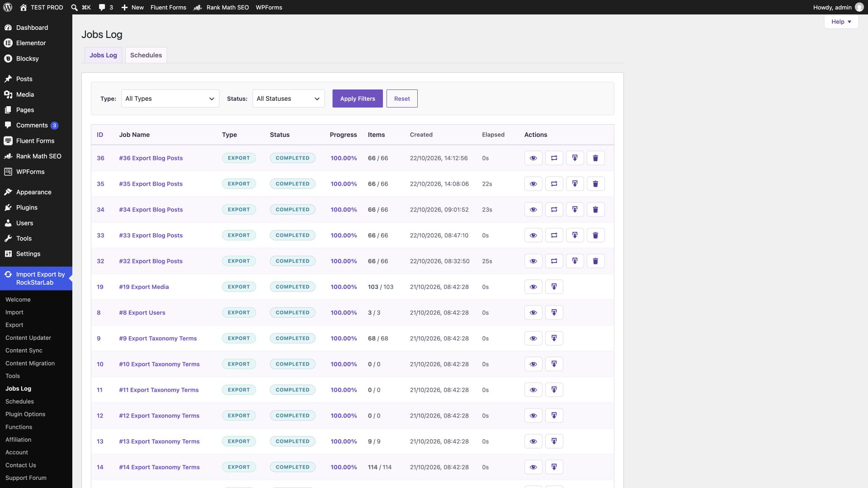The height and width of the screenshot is (488, 868).
Task: Download file for job #14 Taxonomy Terms
Action: [554, 467]
